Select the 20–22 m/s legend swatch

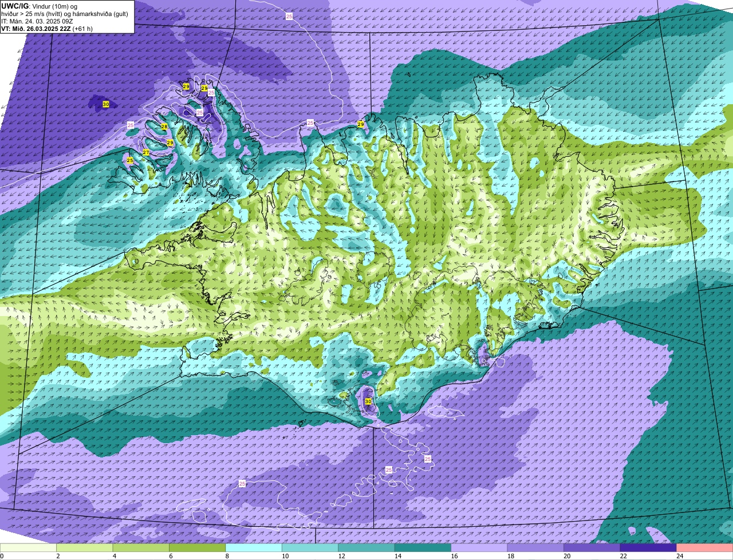pyautogui.click(x=592, y=547)
